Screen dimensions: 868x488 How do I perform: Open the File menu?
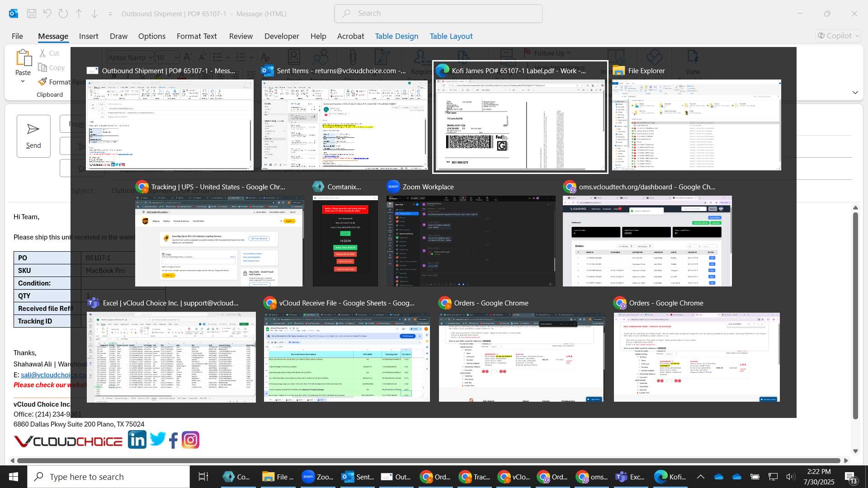17,36
